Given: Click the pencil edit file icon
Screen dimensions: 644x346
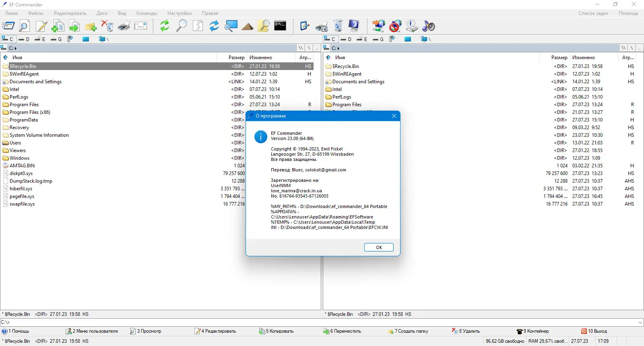Looking at the screenshot, I should point(41,26).
